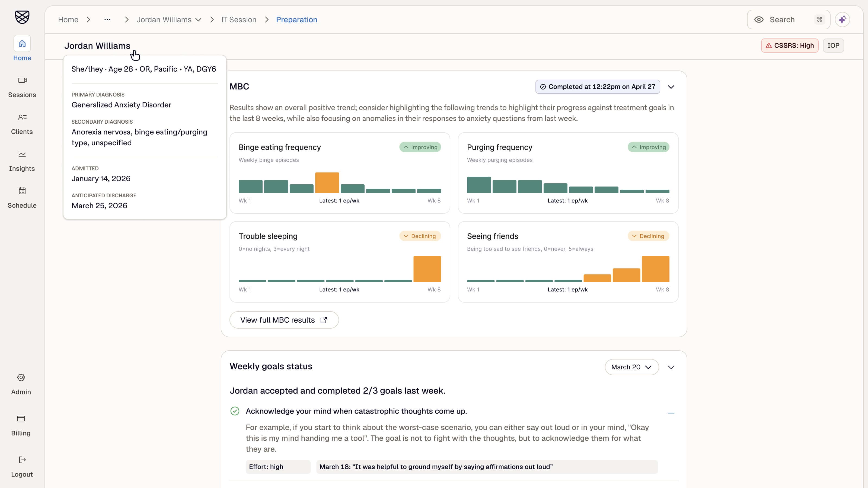Collapse the Weekly goals status section
This screenshot has width=868, height=488.
coord(671,367)
